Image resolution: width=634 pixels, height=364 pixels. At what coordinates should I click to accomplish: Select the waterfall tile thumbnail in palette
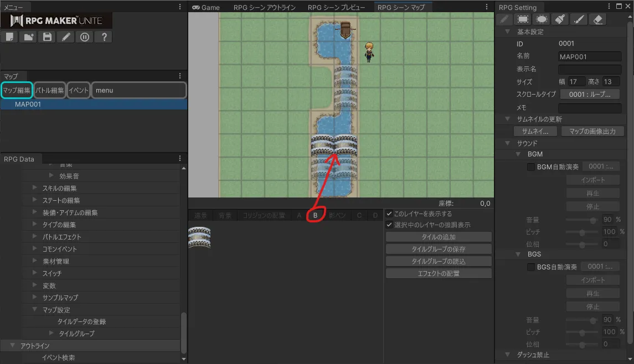tap(199, 238)
